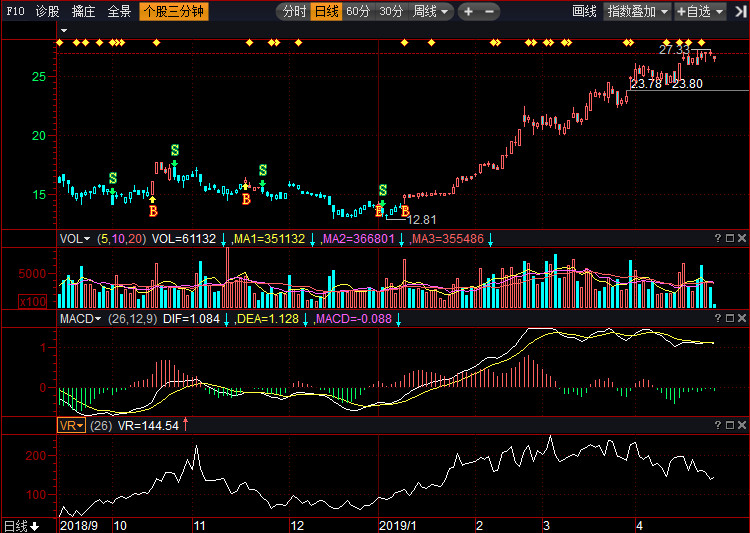Click the first green S sell signal marker
Image resolution: width=750 pixels, height=533 pixels.
click(x=113, y=178)
